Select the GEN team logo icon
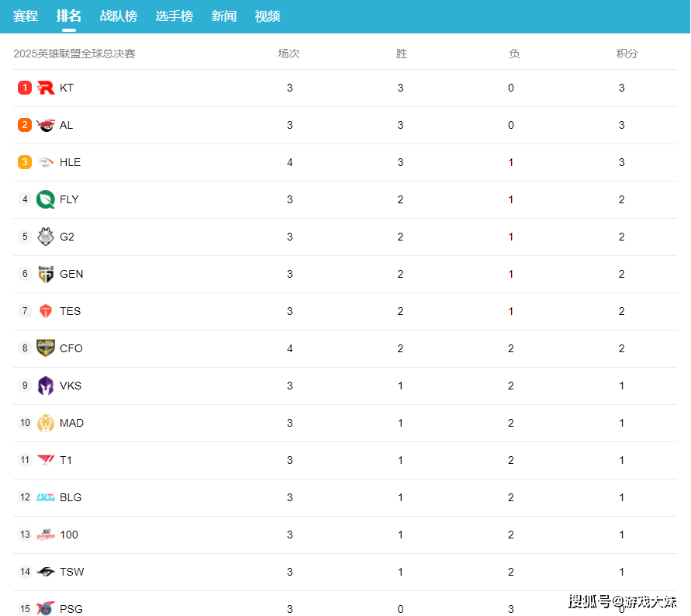This screenshot has width=691, height=616. pyautogui.click(x=46, y=274)
